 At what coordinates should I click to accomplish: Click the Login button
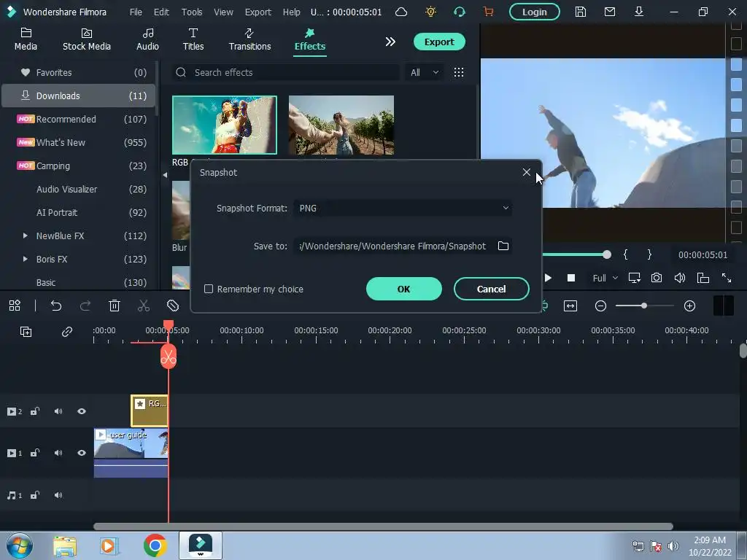click(x=534, y=12)
